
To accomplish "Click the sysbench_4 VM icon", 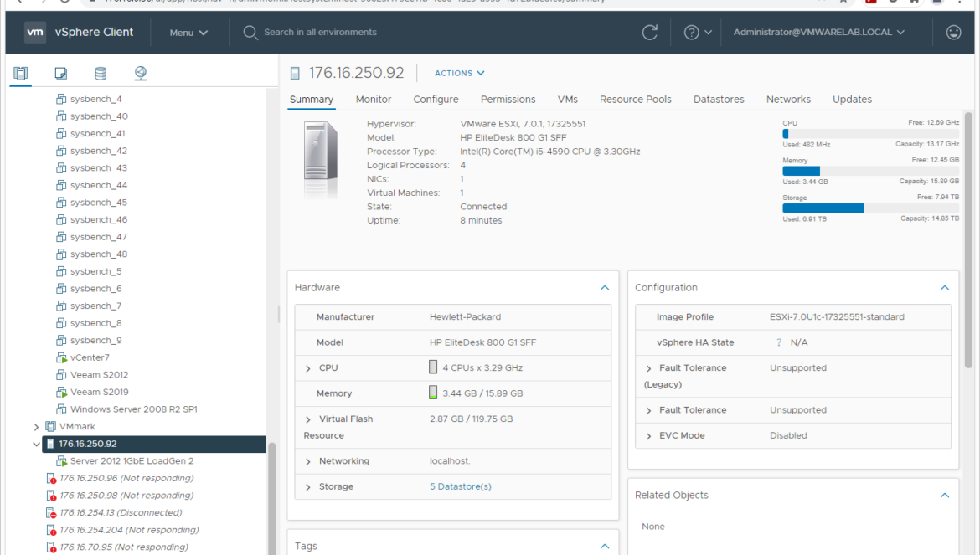I will coord(60,99).
